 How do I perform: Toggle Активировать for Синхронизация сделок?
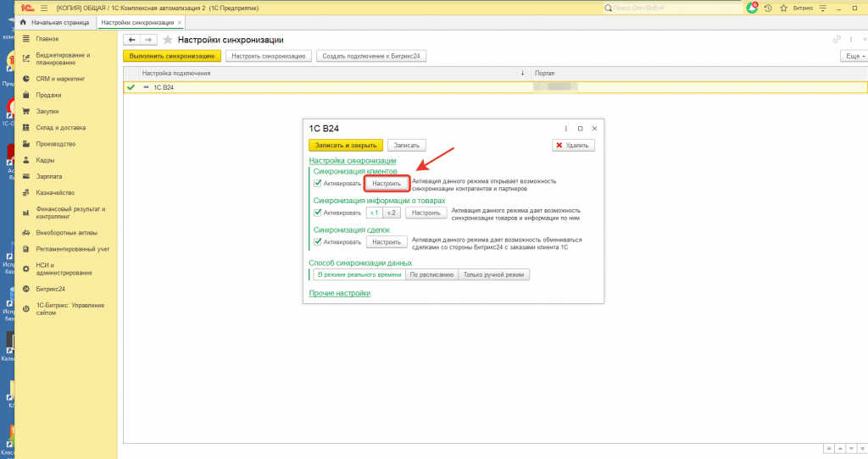pos(318,242)
